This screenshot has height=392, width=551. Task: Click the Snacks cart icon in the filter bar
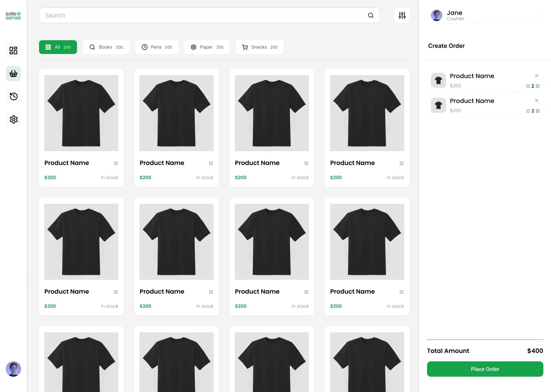[x=245, y=47]
